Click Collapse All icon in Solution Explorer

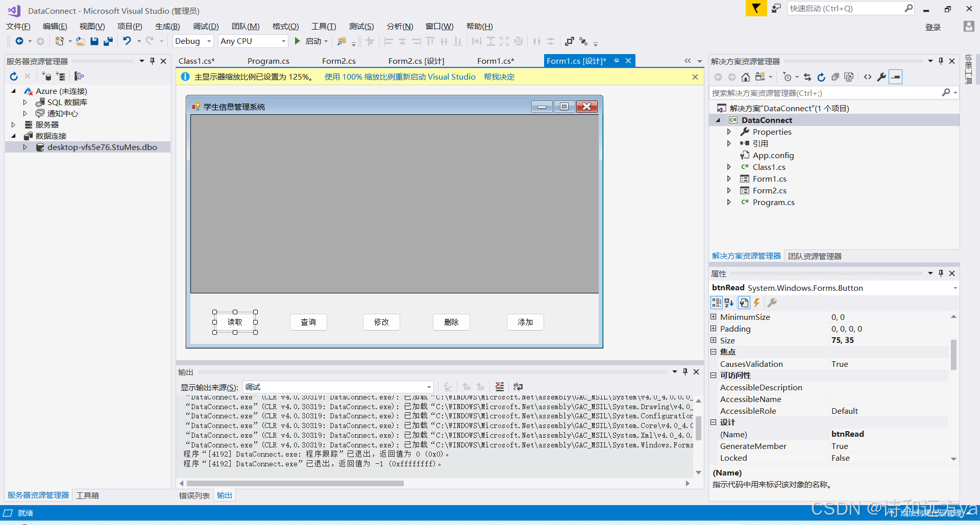(835, 77)
